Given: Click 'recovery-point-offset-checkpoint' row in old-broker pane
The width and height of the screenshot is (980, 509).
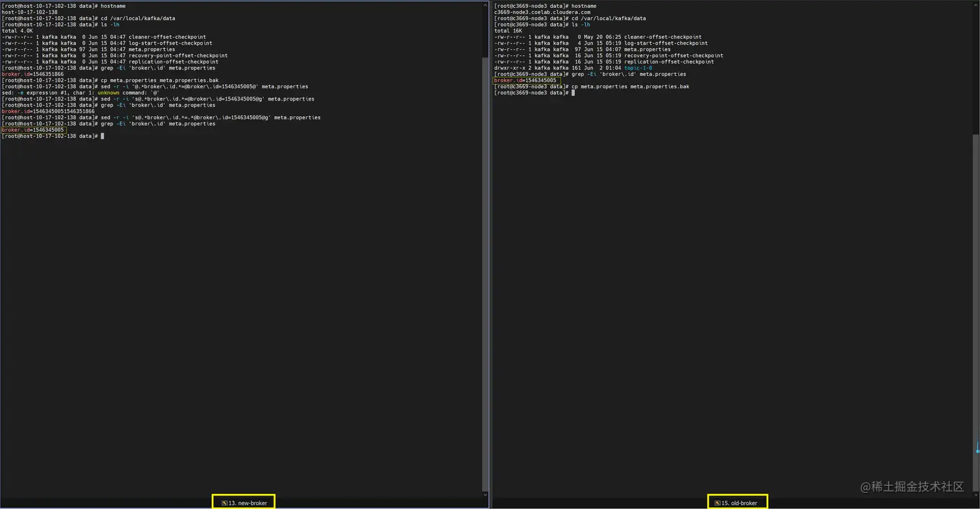Looking at the screenshot, I should click(x=609, y=55).
